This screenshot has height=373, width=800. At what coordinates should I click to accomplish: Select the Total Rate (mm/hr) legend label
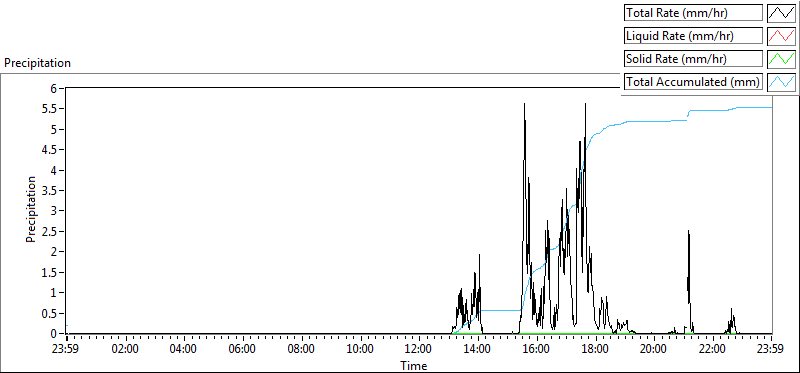pyautogui.click(x=694, y=13)
